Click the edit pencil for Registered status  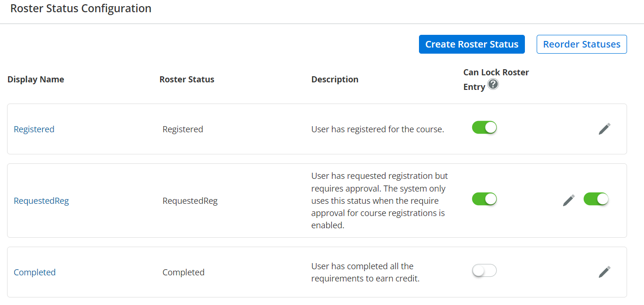pos(604,129)
